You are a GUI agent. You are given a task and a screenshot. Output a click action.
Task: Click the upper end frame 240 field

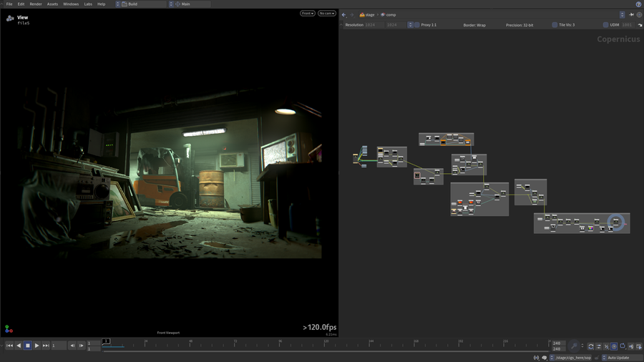point(559,343)
